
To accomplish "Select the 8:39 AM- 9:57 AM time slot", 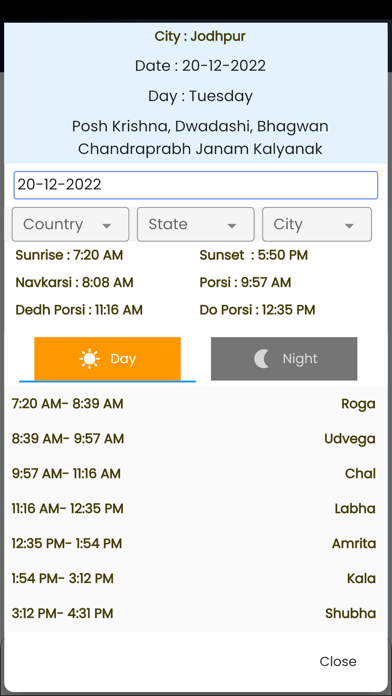I will pyautogui.click(x=196, y=439).
